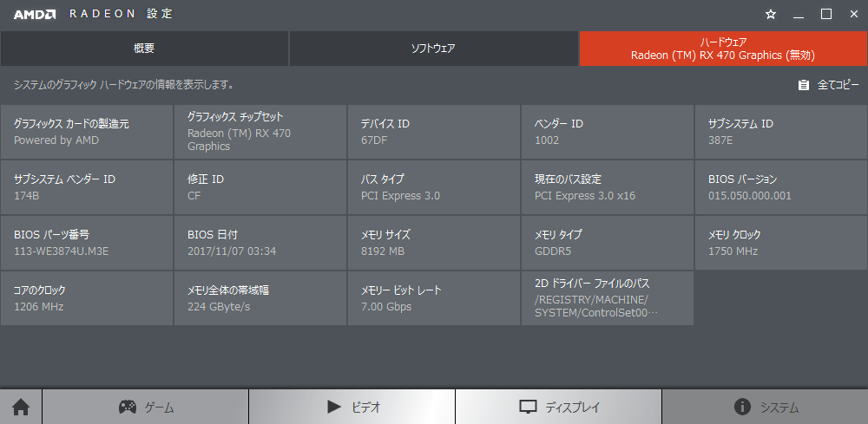Click the 2D ドライバー ファイルのパス registry path
This screenshot has height=424, width=868.
(596, 306)
